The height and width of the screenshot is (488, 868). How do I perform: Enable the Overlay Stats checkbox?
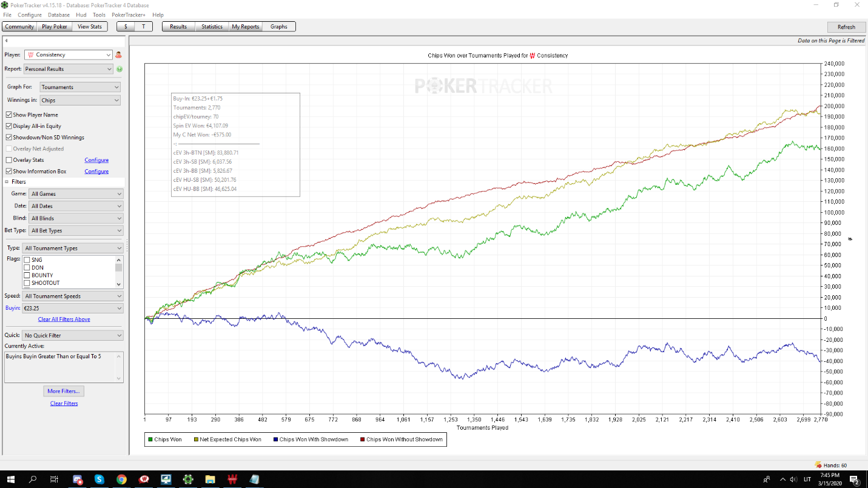[x=8, y=160]
